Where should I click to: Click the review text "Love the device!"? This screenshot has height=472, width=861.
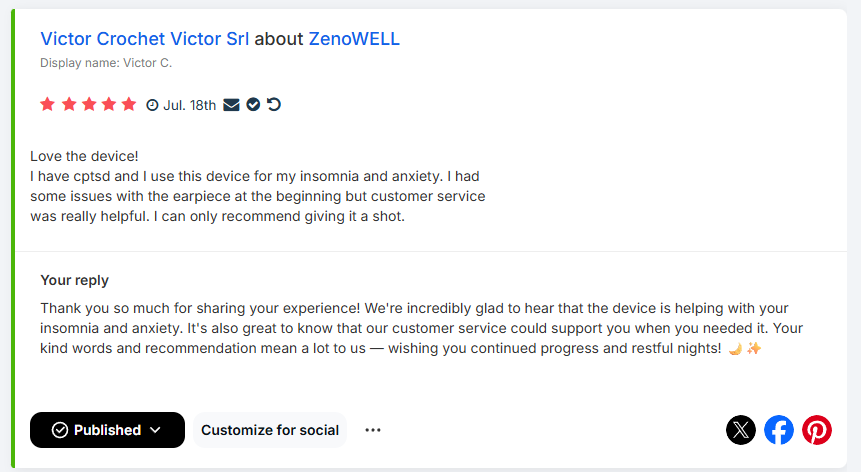(x=84, y=156)
